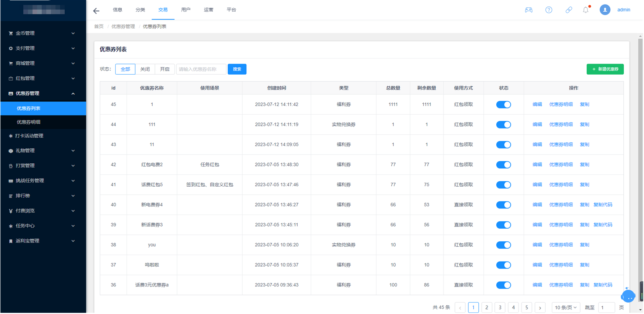The width and height of the screenshot is (644, 314).
Task: Click the 商城管理 sidebar icon
Action: (11, 63)
